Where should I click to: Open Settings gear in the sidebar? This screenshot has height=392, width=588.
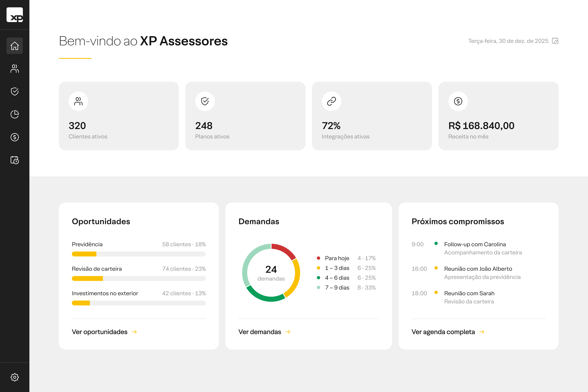[15, 377]
